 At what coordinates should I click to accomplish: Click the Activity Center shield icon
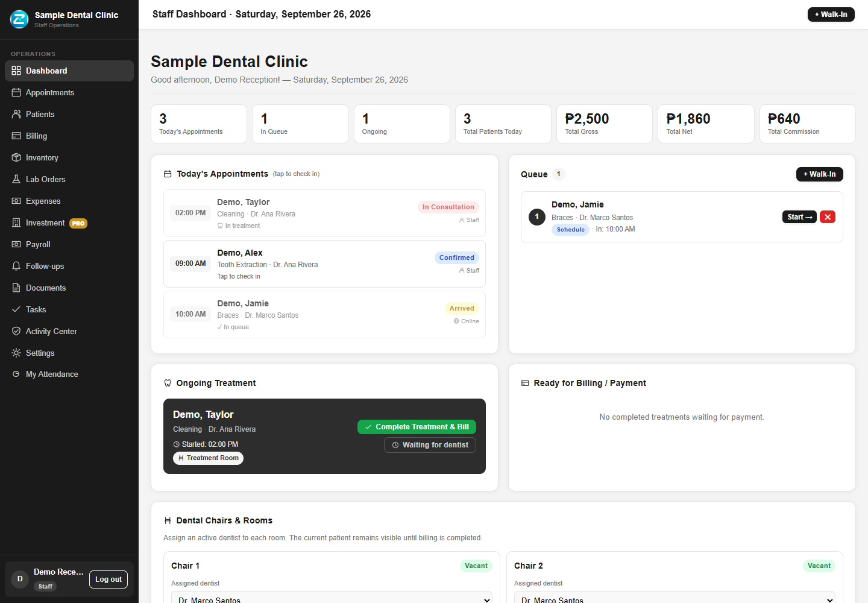pyautogui.click(x=16, y=331)
